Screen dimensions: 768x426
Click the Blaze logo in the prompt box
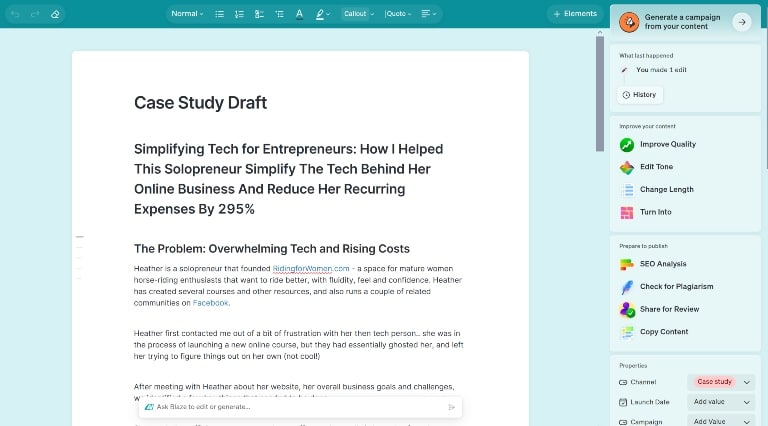pos(149,407)
